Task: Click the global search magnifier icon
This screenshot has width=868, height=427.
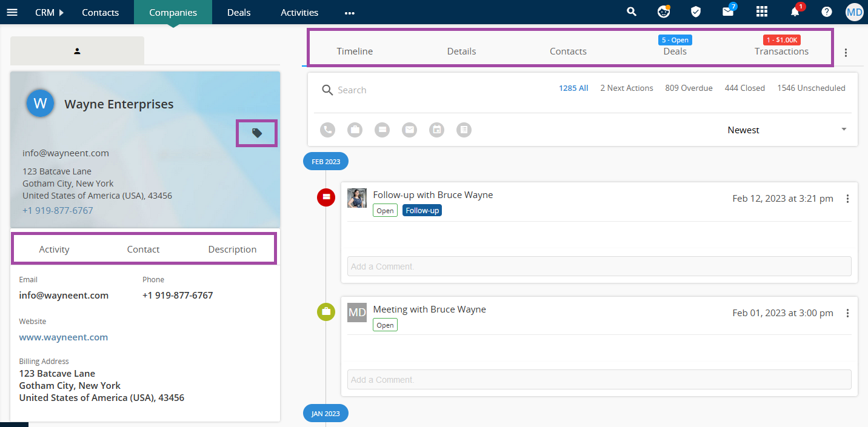Action: click(x=632, y=12)
